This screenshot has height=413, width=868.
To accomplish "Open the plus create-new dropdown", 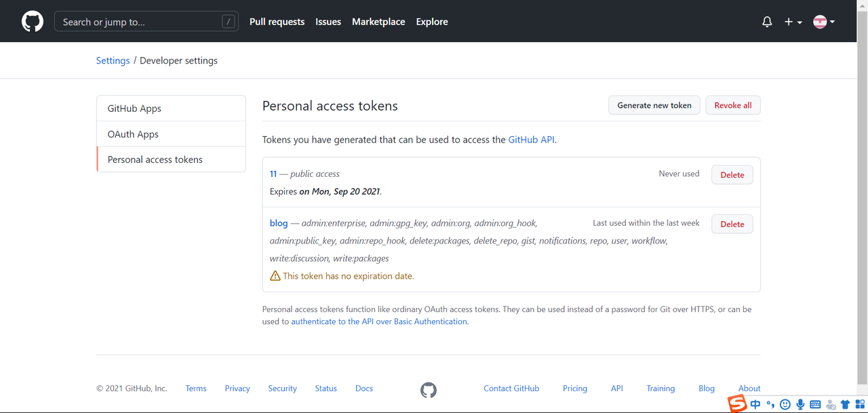I will [x=793, y=22].
